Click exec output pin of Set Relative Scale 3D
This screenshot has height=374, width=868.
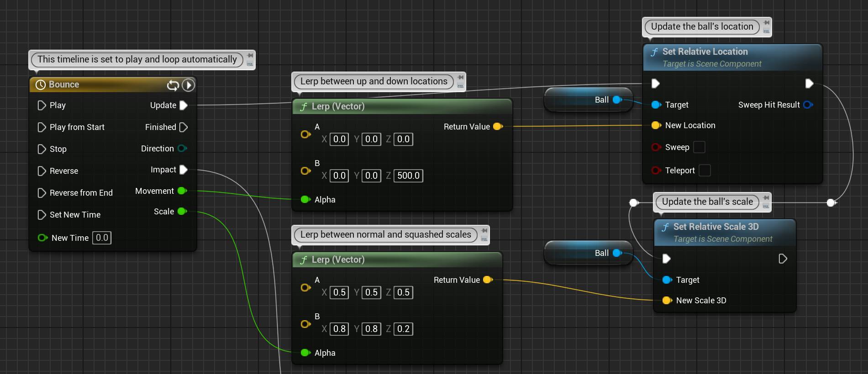tap(783, 259)
